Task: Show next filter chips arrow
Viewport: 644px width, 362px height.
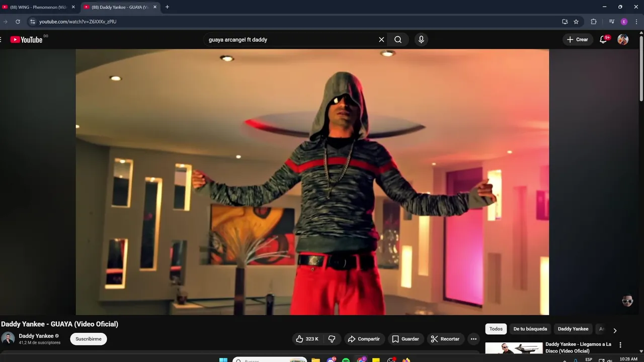Action: [614, 330]
